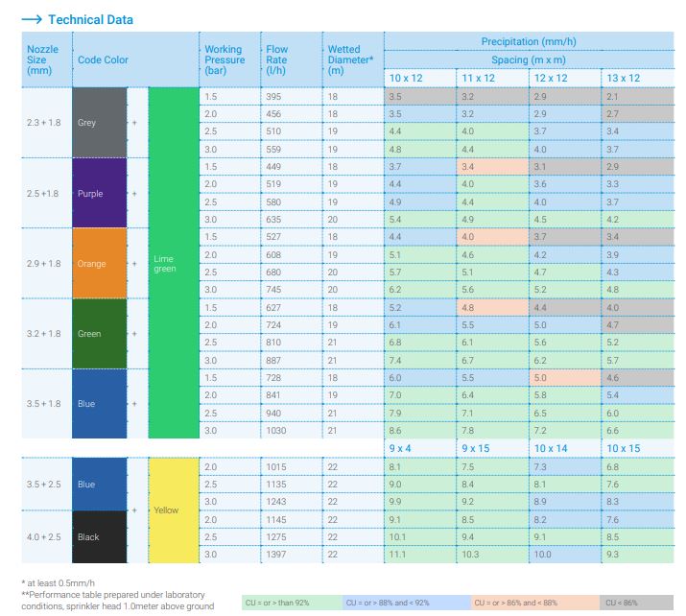Screen dimensions: 686x616
Task: Click precipitation value '11.1'
Action: (x=397, y=555)
